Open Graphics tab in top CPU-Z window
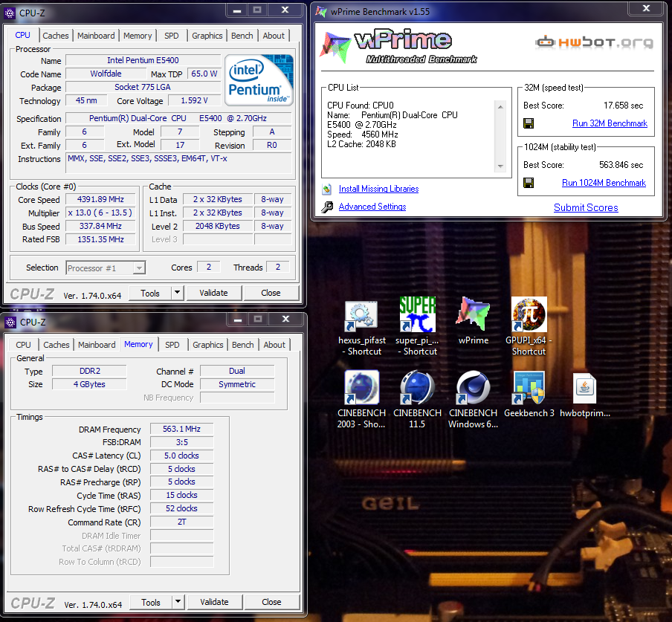This screenshot has height=622, width=672. pos(207,36)
